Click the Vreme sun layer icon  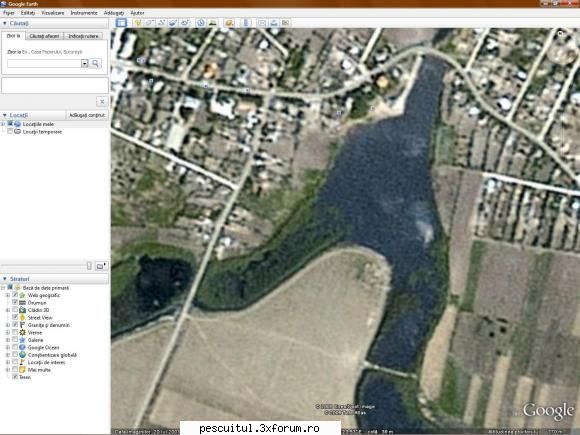[x=22, y=333]
